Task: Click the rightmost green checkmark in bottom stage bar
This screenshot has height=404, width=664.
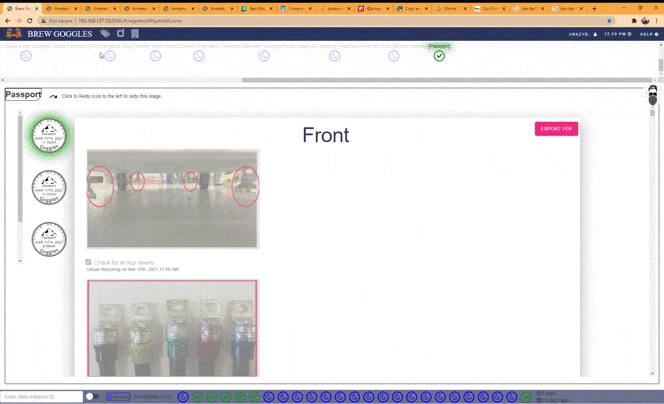Action: (526, 397)
